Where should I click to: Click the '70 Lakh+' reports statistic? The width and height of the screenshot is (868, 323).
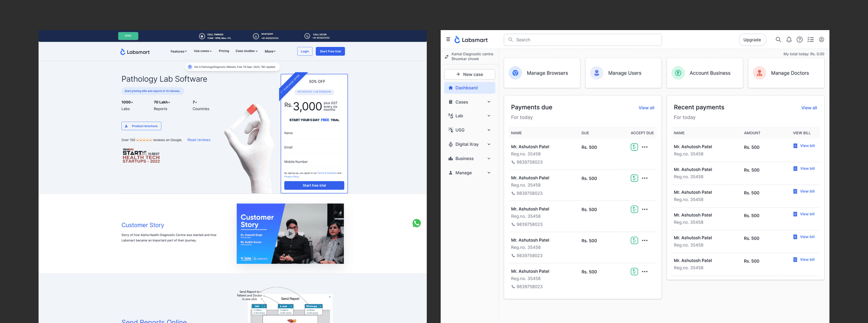[x=162, y=102]
